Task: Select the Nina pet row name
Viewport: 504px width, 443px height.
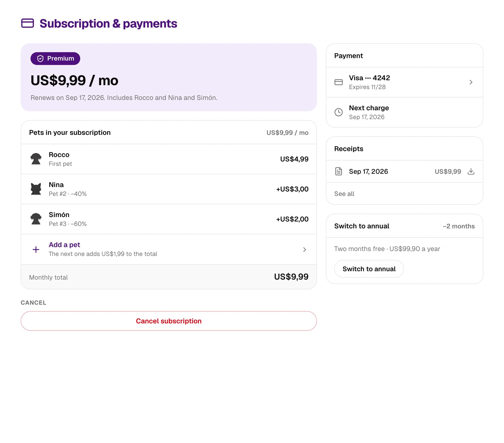Action: (x=56, y=185)
